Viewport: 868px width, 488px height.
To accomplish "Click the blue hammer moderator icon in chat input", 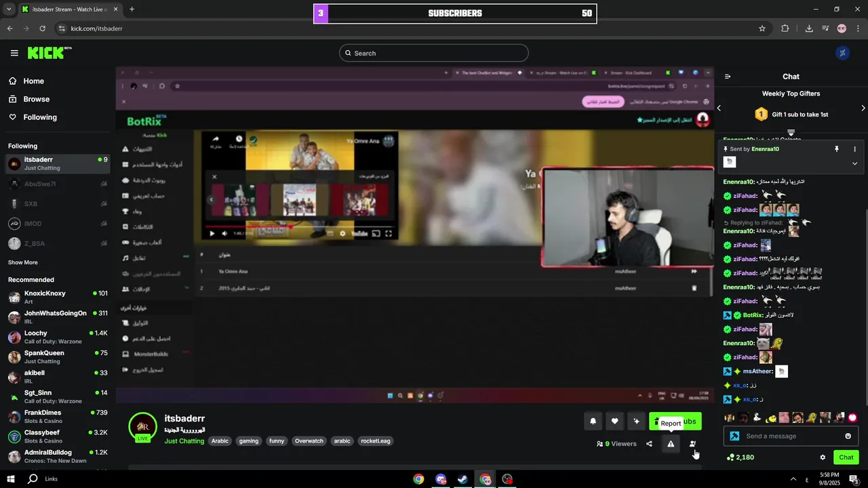I will [734, 436].
